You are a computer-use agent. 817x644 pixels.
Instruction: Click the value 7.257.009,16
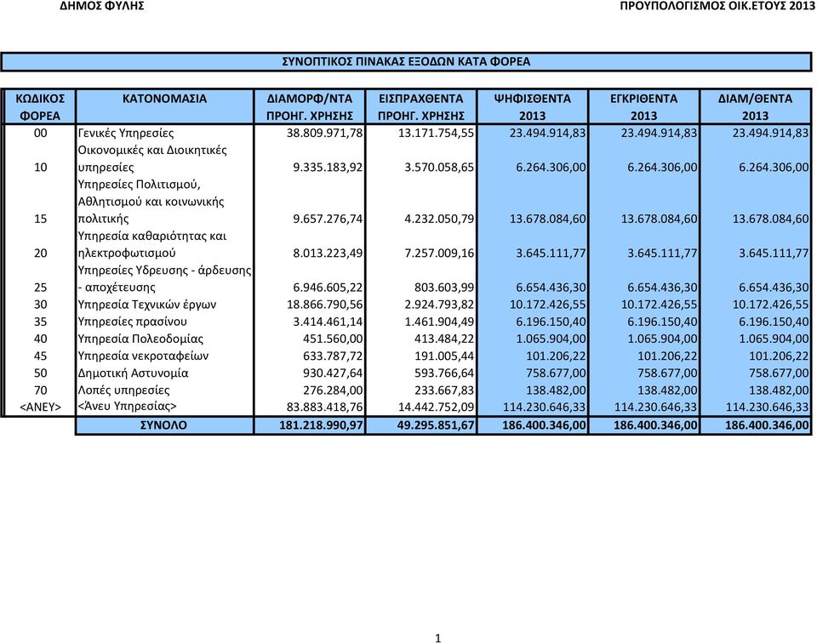click(439, 254)
